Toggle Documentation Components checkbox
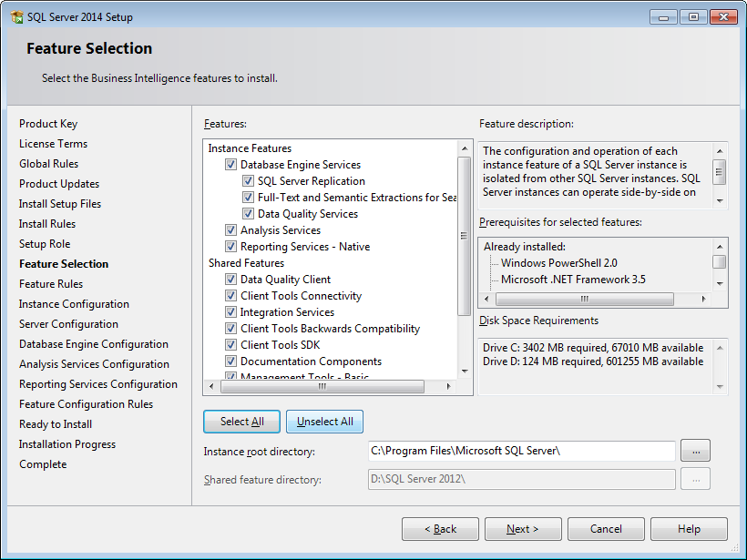This screenshot has width=747, height=560. point(231,361)
